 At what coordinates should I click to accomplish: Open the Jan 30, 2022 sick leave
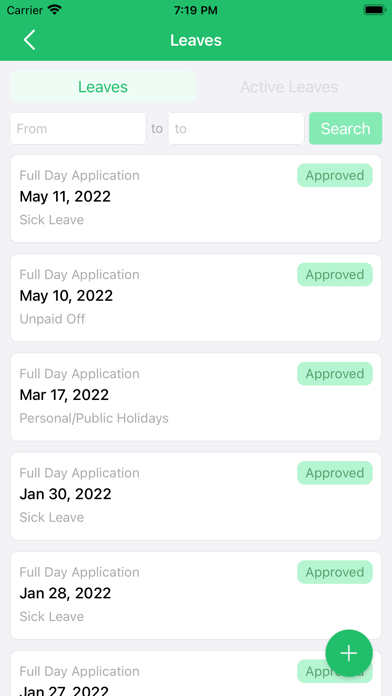pyautogui.click(x=196, y=496)
